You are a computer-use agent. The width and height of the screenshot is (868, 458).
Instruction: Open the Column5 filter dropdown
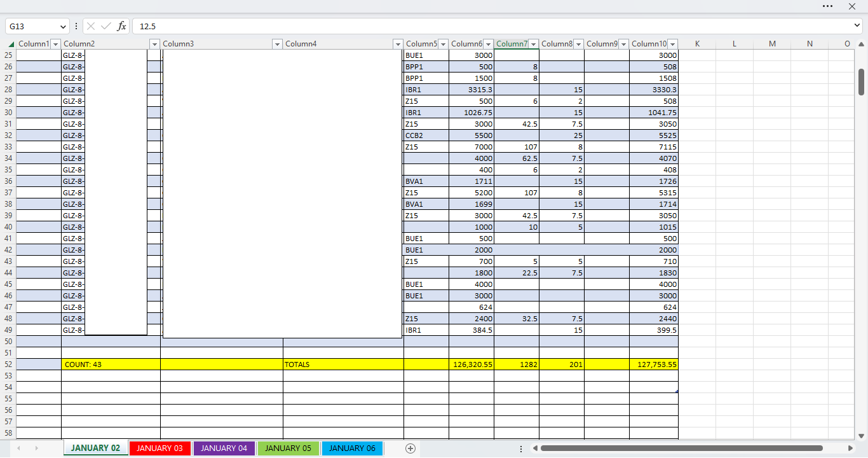pos(443,44)
